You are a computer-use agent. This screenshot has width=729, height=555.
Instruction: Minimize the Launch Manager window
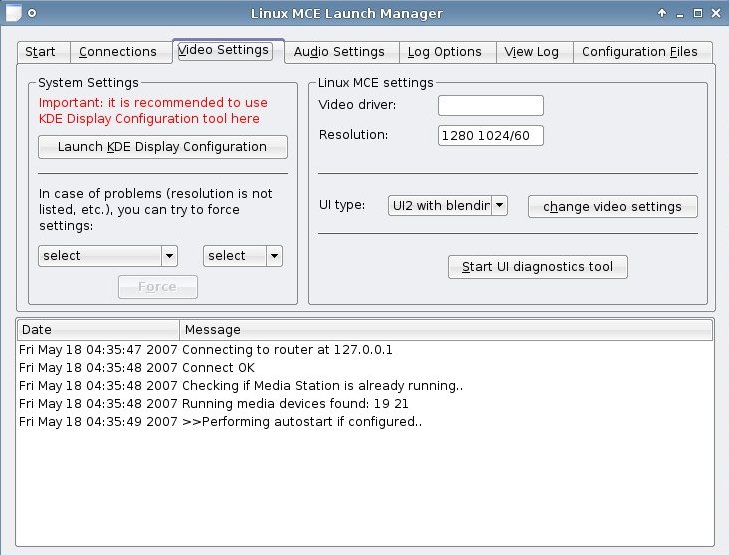[680, 14]
